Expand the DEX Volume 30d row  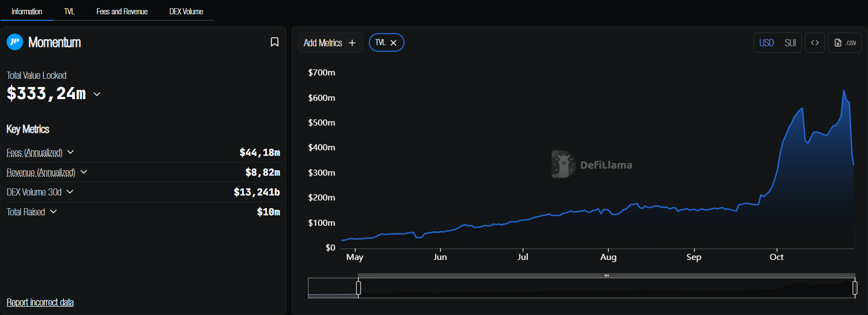click(x=70, y=192)
